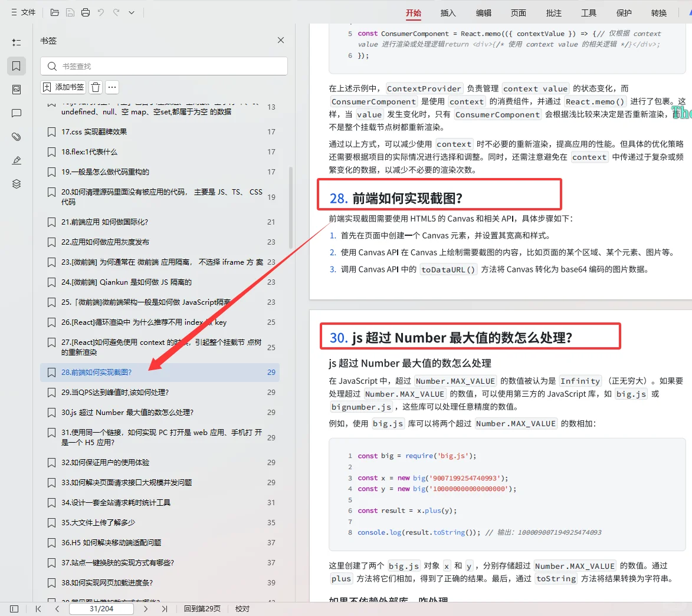Click the page number field 31/204
The width and height of the screenshot is (692, 616).
(101, 609)
